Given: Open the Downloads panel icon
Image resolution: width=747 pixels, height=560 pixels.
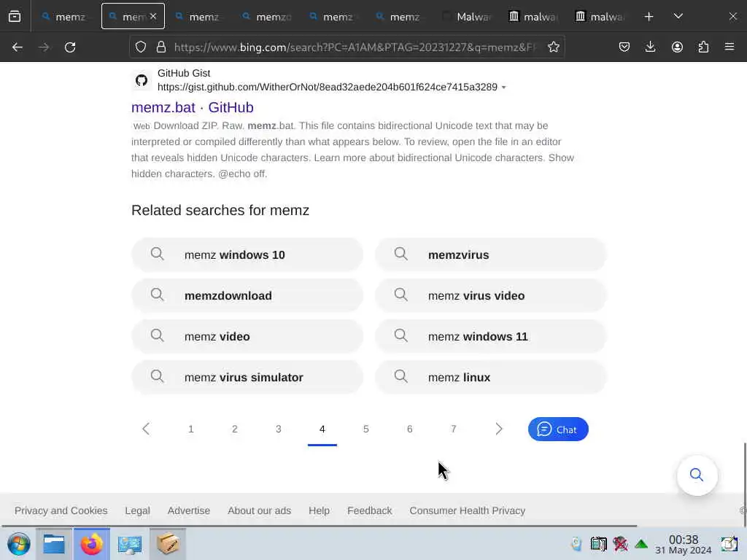Looking at the screenshot, I should (x=650, y=47).
